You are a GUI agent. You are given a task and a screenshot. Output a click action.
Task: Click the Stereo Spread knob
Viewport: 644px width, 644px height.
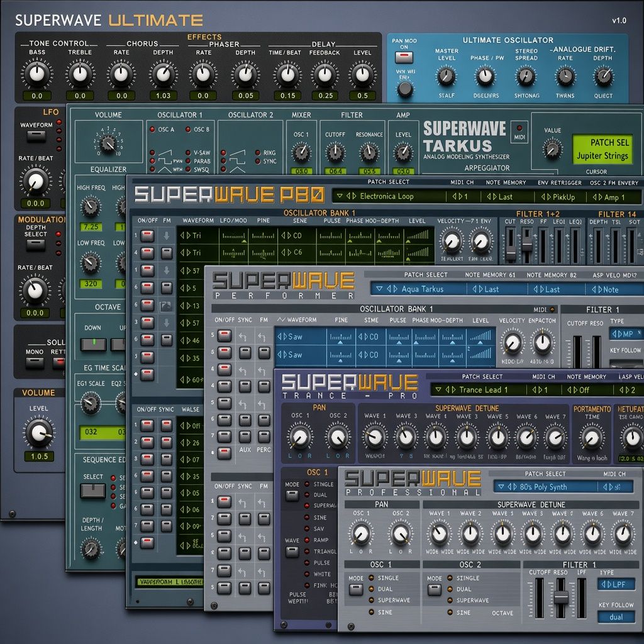(526, 76)
